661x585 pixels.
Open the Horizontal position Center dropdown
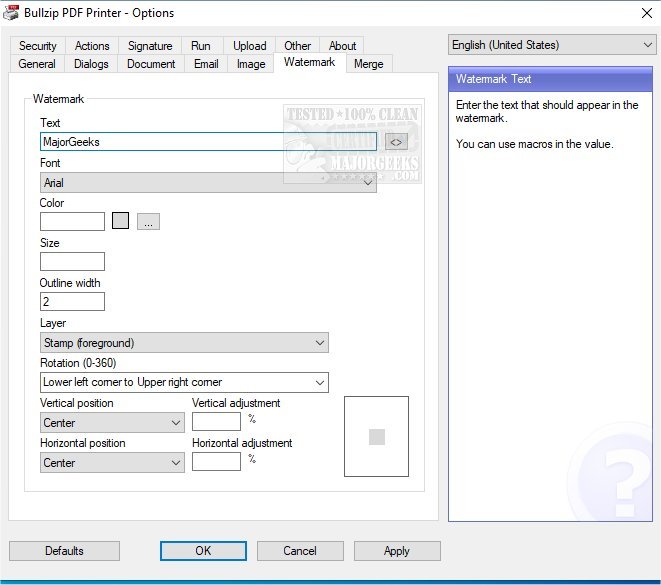pyautogui.click(x=112, y=462)
